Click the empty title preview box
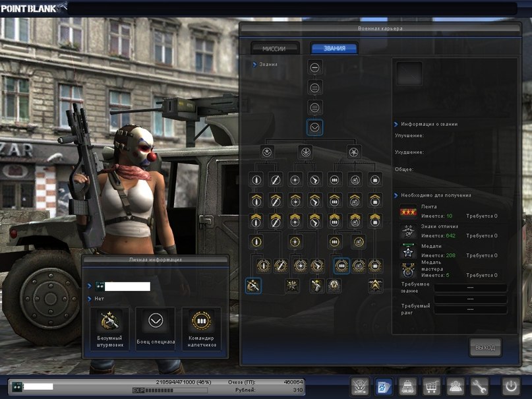The image size is (532, 399). 409,75
